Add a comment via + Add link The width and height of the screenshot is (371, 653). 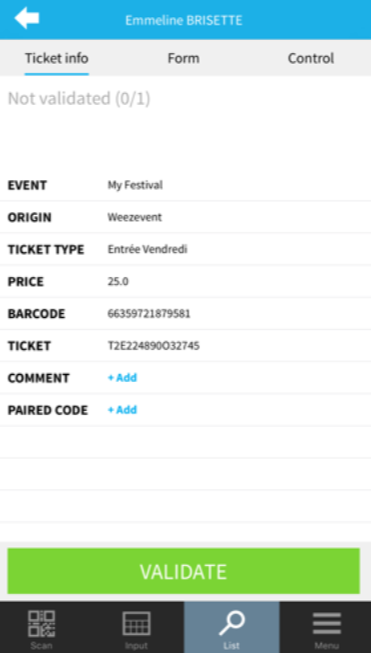coord(122,378)
